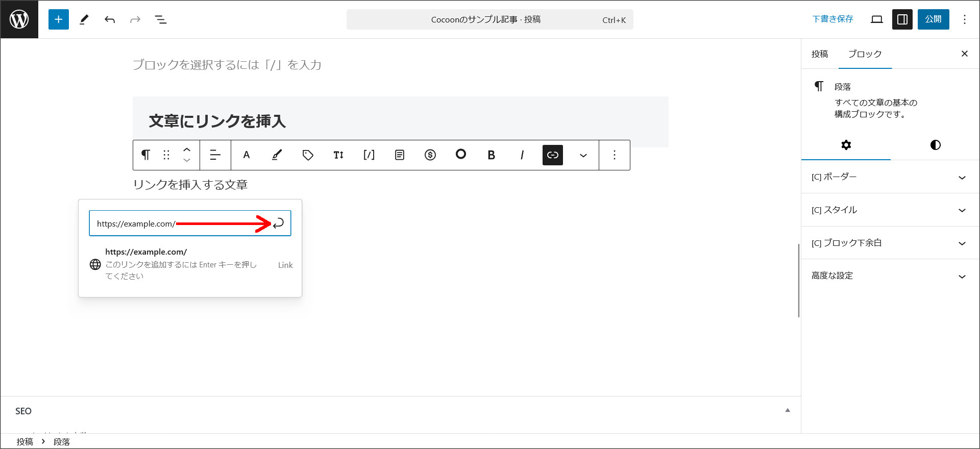980x449 pixels.
Task: Toggle the link button in toolbar
Action: pyautogui.click(x=552, y=155)
